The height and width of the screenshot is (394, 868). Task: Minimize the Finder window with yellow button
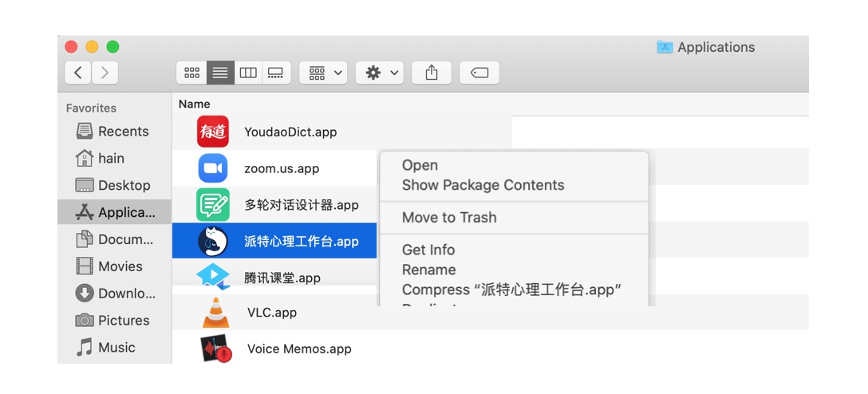[x=92, y=47]
